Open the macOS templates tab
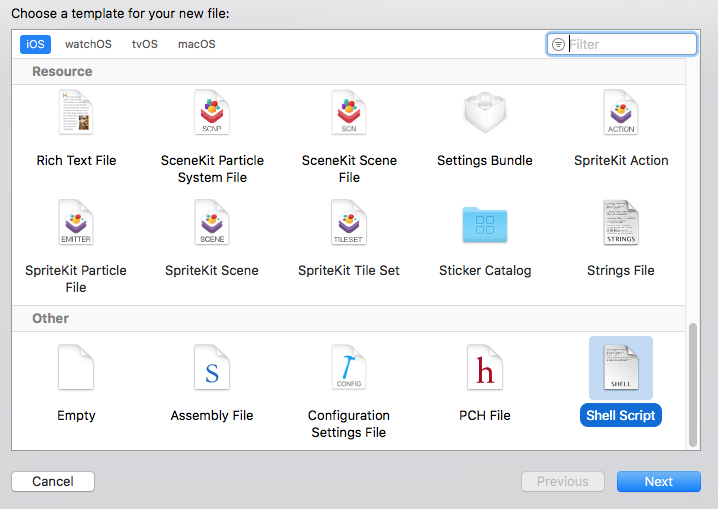The image size is (718, 509). (x=196, y=44)
